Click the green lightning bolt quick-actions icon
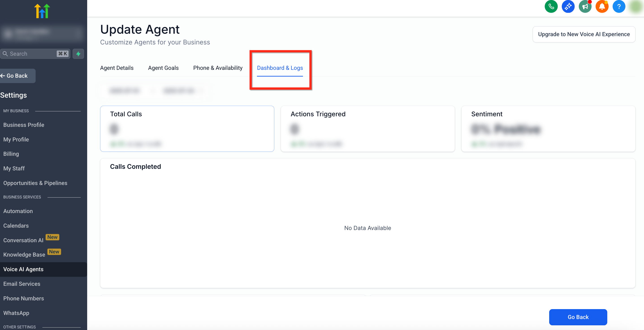Viewport: 644px width, 330px height. (x=78, y=54)
